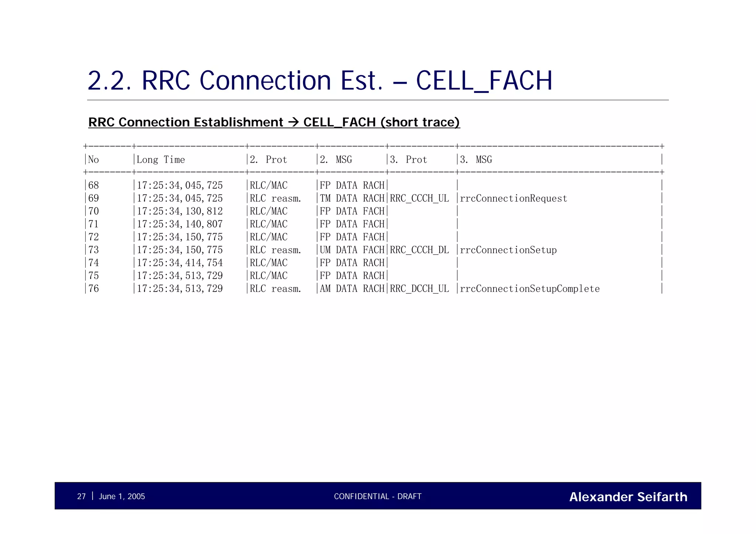Click the 'RRC_CCCH_UL' protocol cell

pos(419,199)
